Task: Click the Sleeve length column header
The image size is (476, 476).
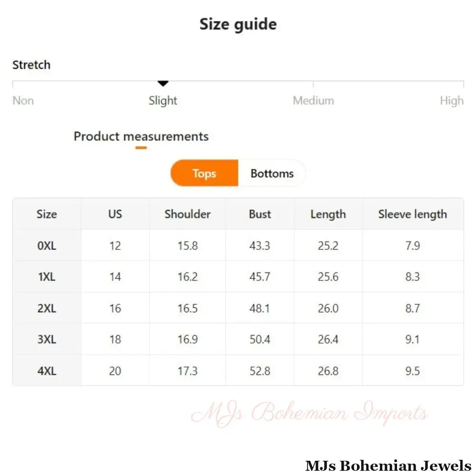Action: click(x=413, y=214)
